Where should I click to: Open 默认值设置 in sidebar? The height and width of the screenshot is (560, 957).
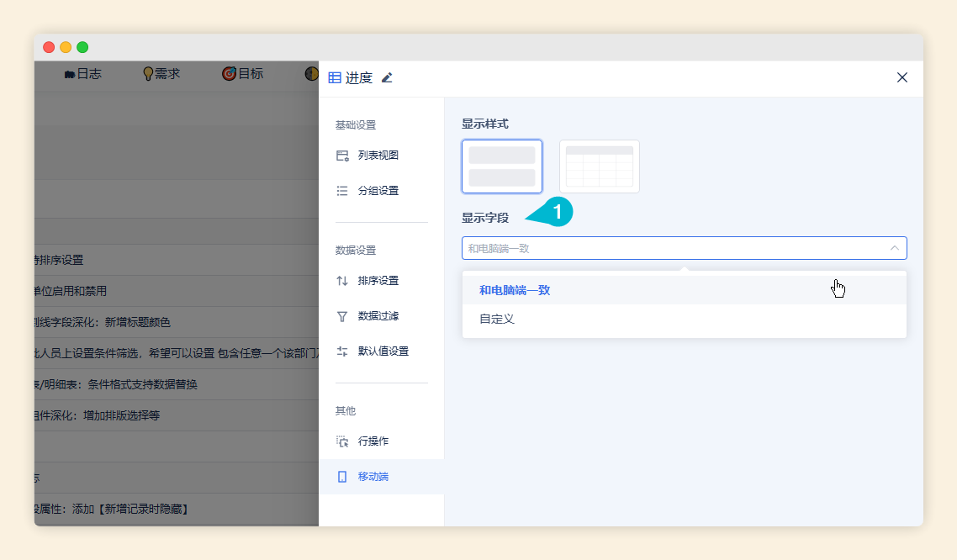[x=383, y=351]
